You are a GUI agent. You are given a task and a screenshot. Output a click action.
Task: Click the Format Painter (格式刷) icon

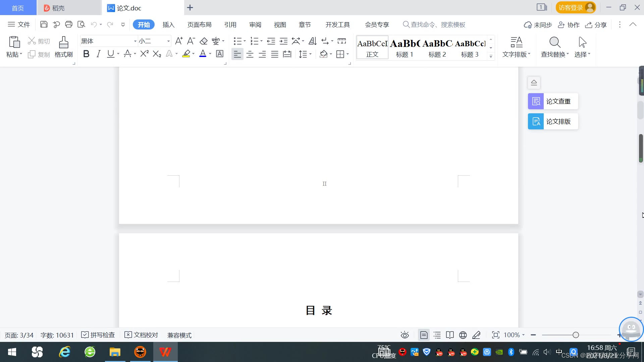click(63, 43)
